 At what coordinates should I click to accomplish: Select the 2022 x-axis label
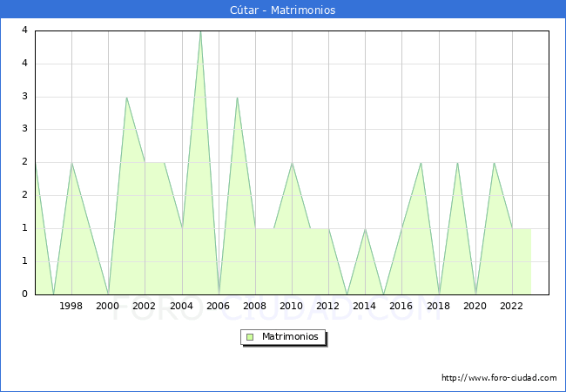click(x=512, y=306)
